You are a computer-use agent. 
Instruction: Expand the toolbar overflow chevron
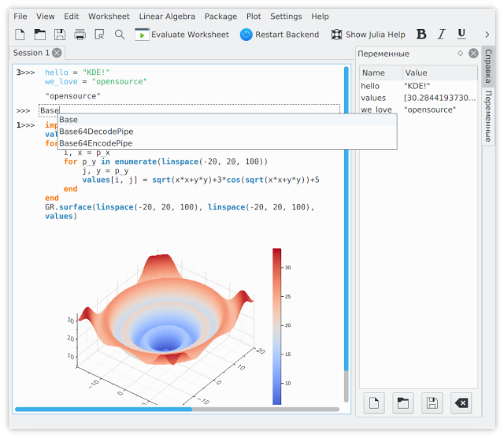click(487, 35)
